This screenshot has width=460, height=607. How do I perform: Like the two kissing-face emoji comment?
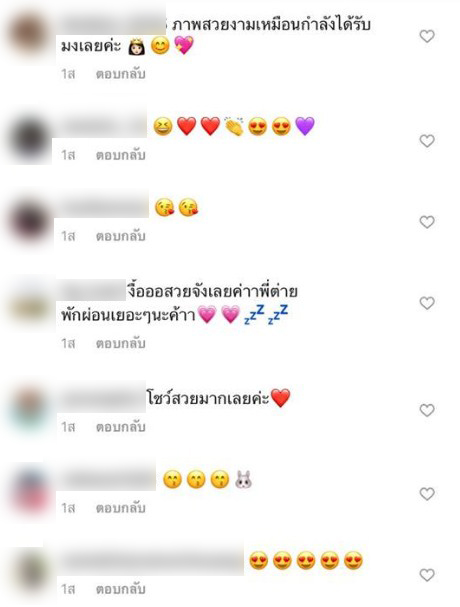[427, 222]
